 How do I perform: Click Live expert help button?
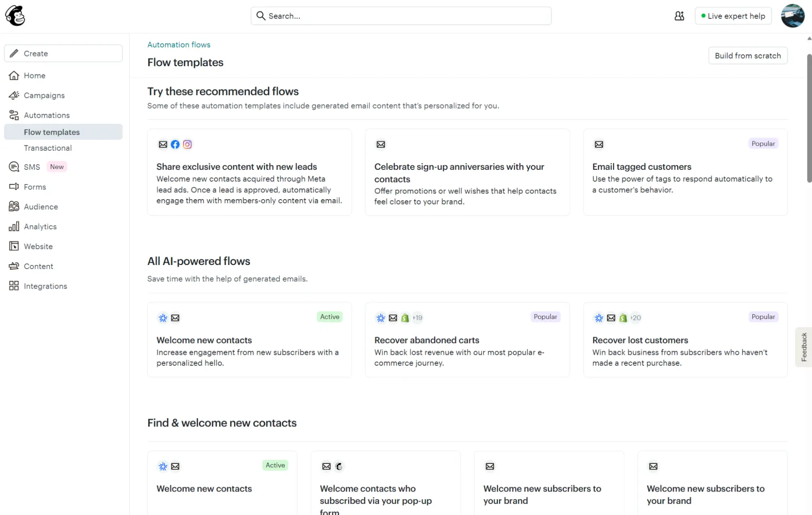(733, 16)
